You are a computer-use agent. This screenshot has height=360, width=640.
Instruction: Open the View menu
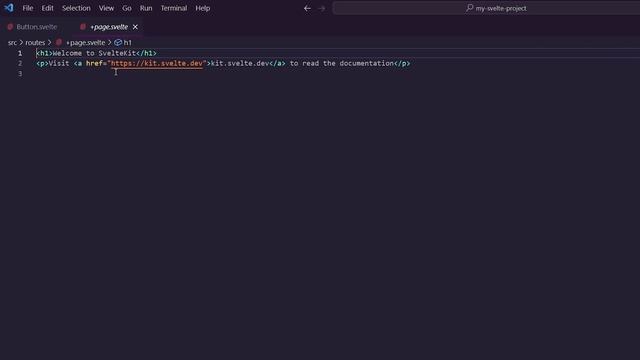coord(106,8)
